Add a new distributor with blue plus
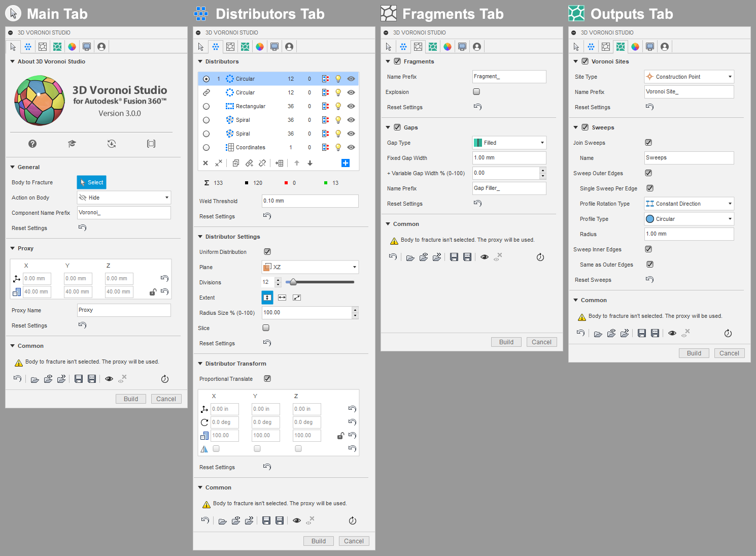Viewport: 756px width, 556px height. click(346, 163)
